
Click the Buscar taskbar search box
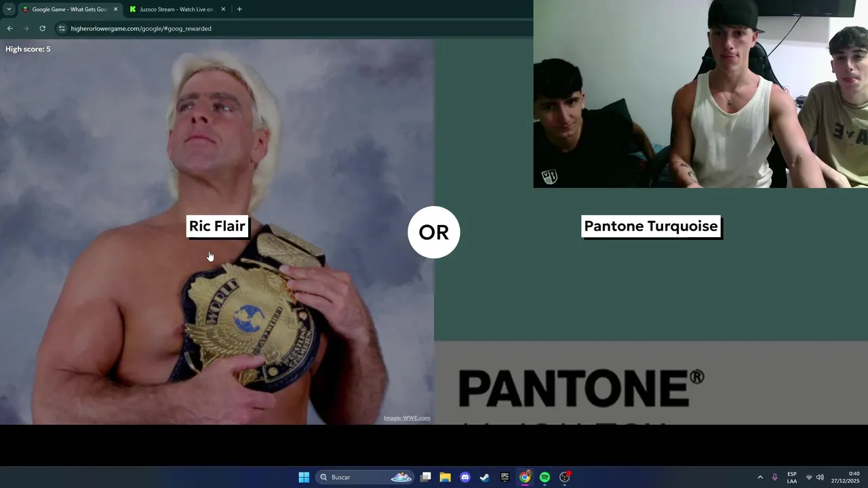(366, 477)
